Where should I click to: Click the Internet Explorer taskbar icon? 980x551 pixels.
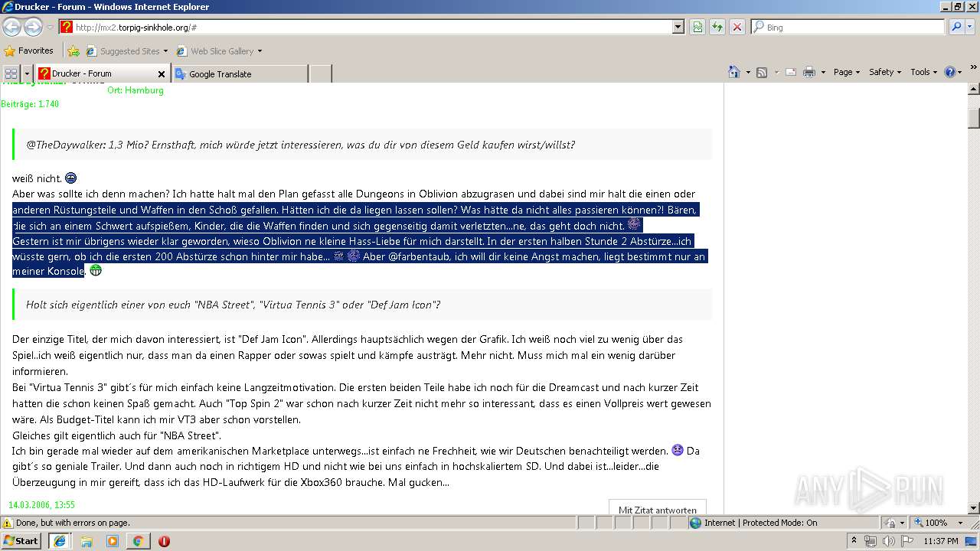point(59,541)
